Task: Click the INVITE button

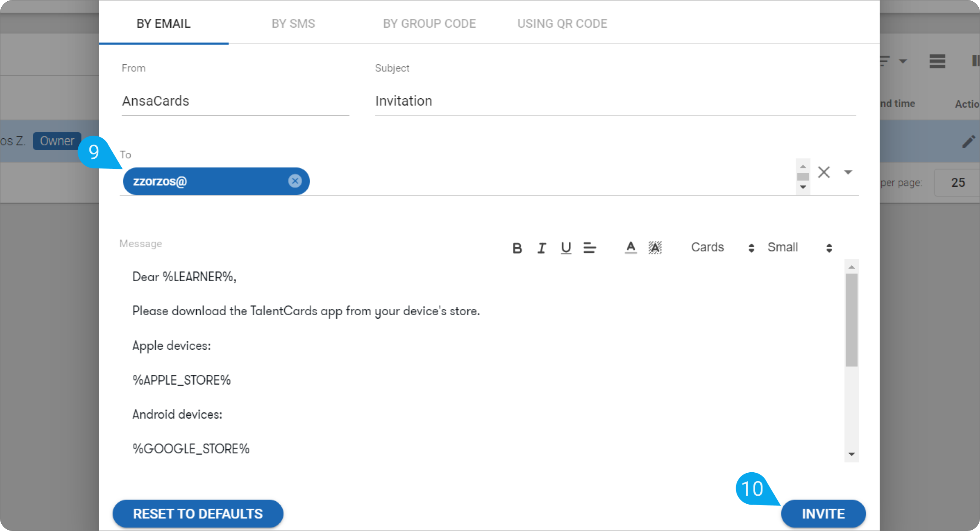Action: point(823,514)
